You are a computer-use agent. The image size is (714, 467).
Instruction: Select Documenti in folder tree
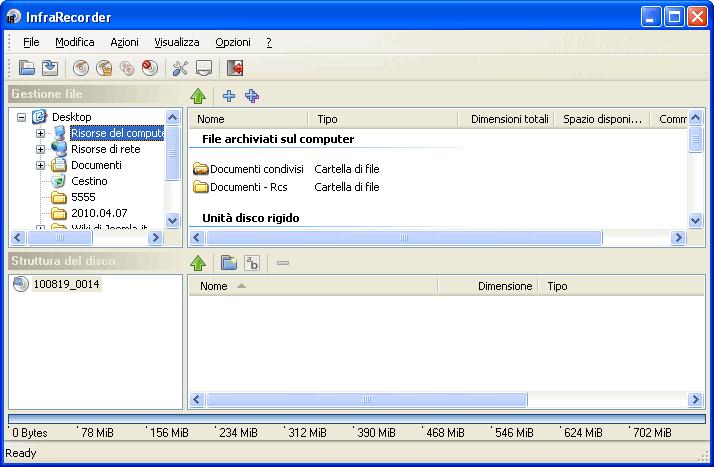[96, 165]
